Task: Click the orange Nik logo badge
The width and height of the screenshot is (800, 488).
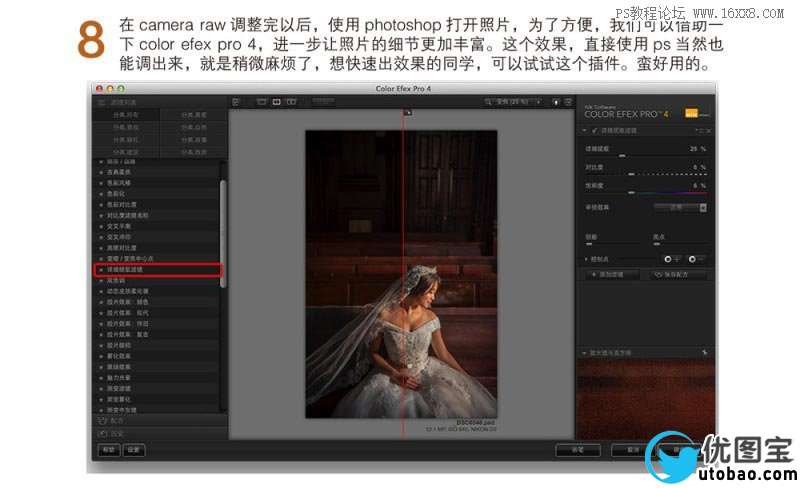Action: [x=692, y=113]
